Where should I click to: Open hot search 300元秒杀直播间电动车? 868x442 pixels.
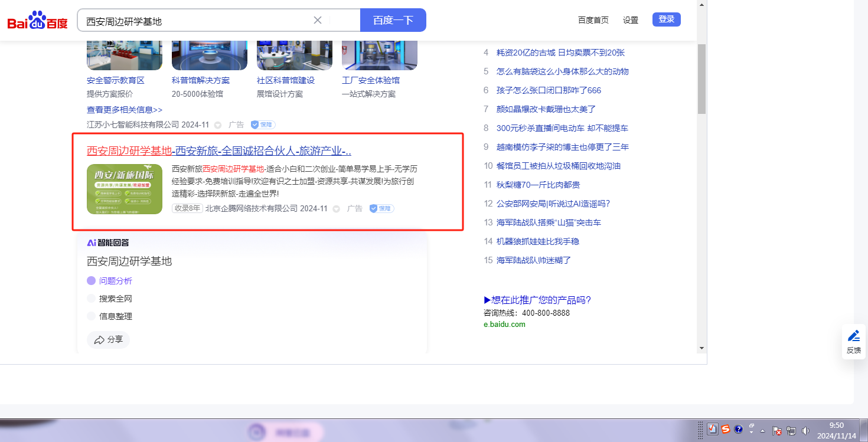pyautogui.click(x=562, y=128)
